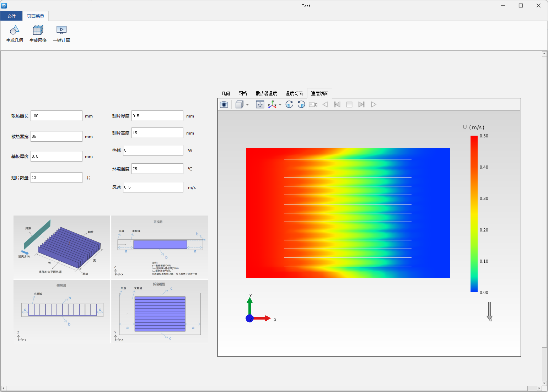The image size is (548, 392).
Task: Select the 网格 tab
Action: [x=243, y=93]
